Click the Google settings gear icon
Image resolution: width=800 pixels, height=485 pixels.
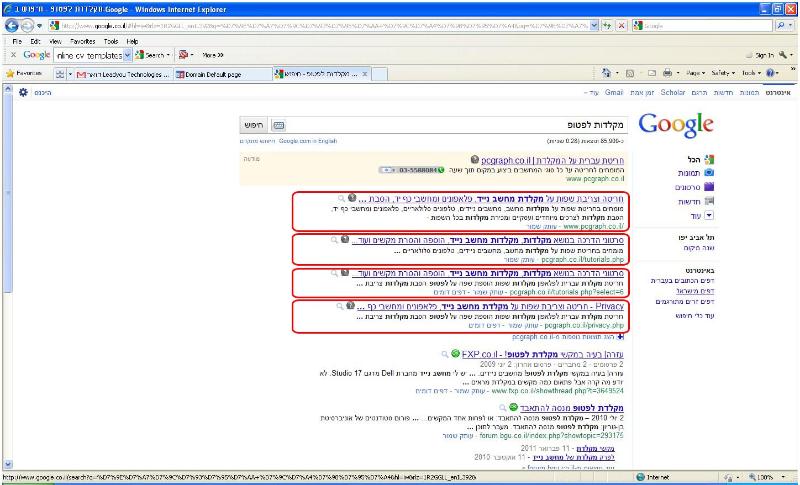(x=23, y=92)
